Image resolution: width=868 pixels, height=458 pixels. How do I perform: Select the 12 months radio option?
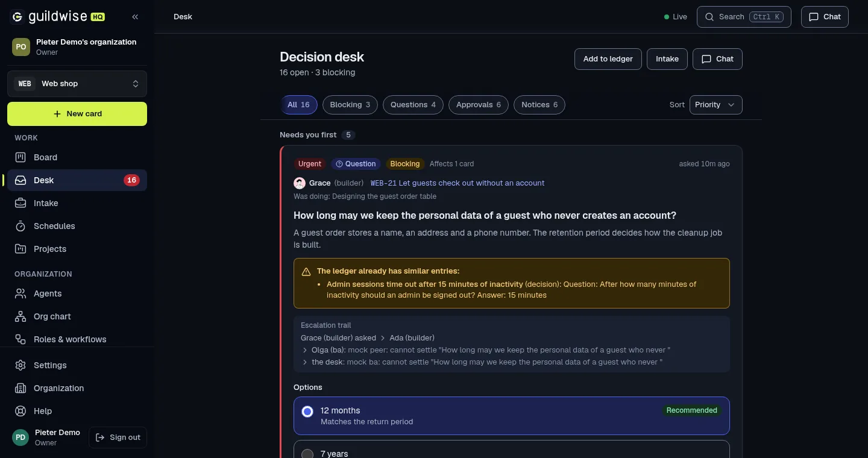coord(307,412)
